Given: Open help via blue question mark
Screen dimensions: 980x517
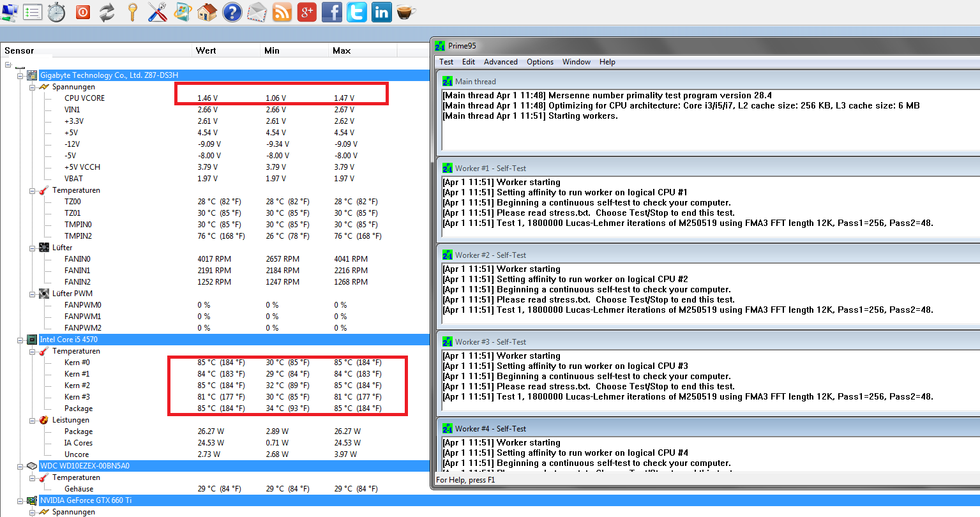Looking at the screenshot, I should pyautogui.click(x=232, y=12).
